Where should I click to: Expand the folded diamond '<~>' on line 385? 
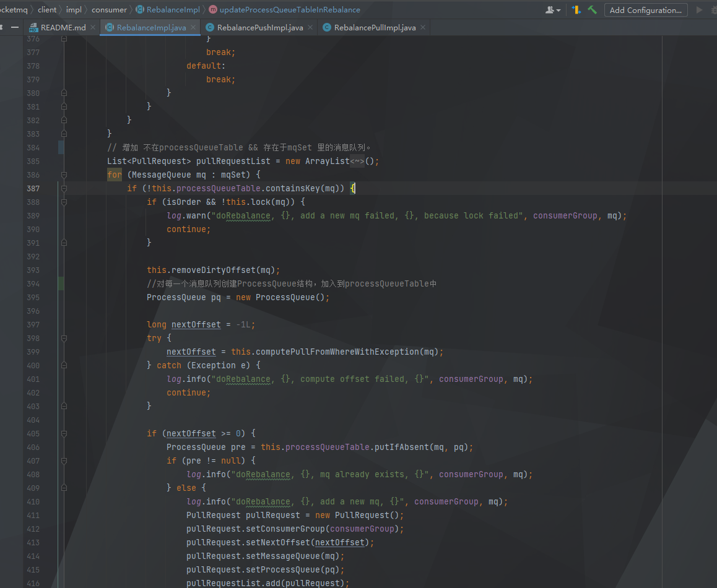point(357,161)
